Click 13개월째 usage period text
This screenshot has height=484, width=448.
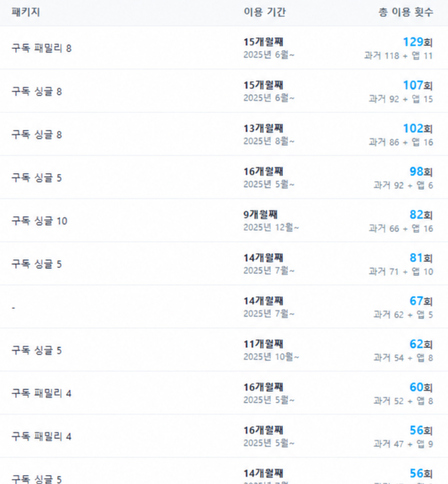[x=264, y=129]
